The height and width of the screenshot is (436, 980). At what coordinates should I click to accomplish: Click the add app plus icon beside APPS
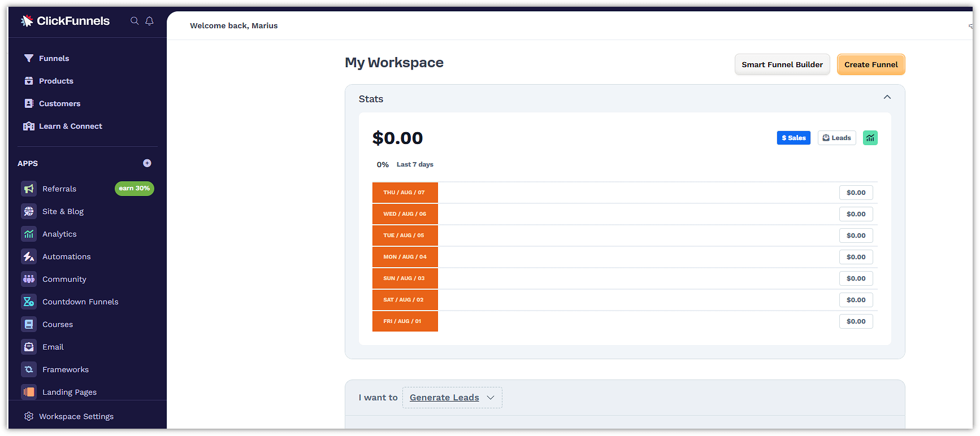[147, 163]
